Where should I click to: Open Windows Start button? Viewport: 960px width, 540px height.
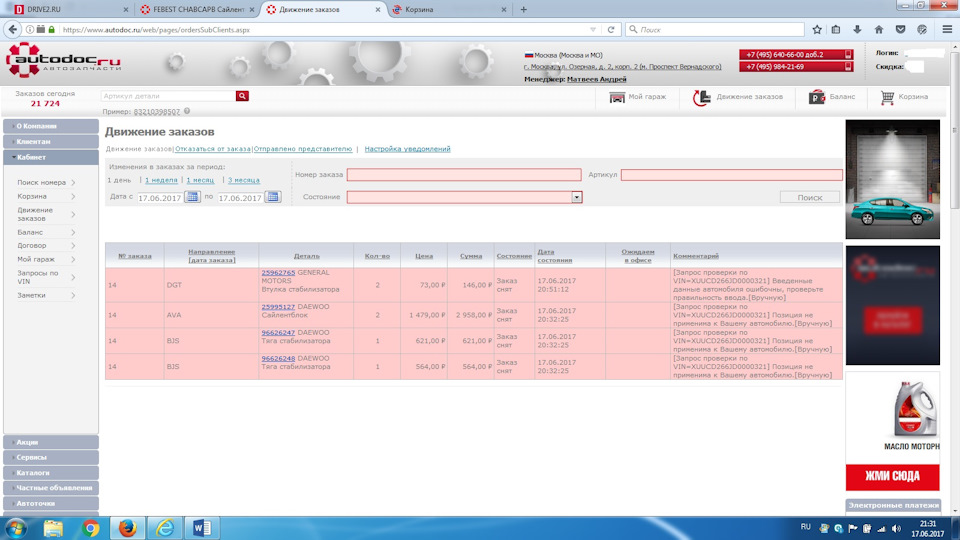click(15, 528)
